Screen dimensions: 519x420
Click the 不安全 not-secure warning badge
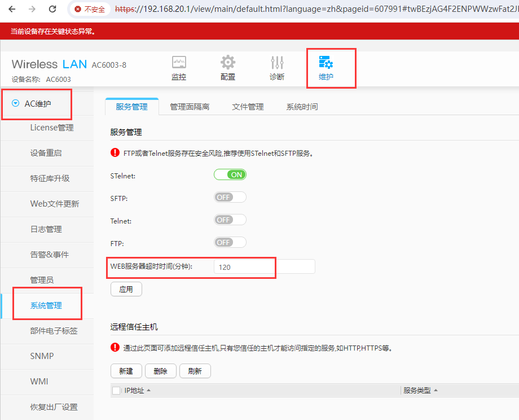click(x=89, y=9)
